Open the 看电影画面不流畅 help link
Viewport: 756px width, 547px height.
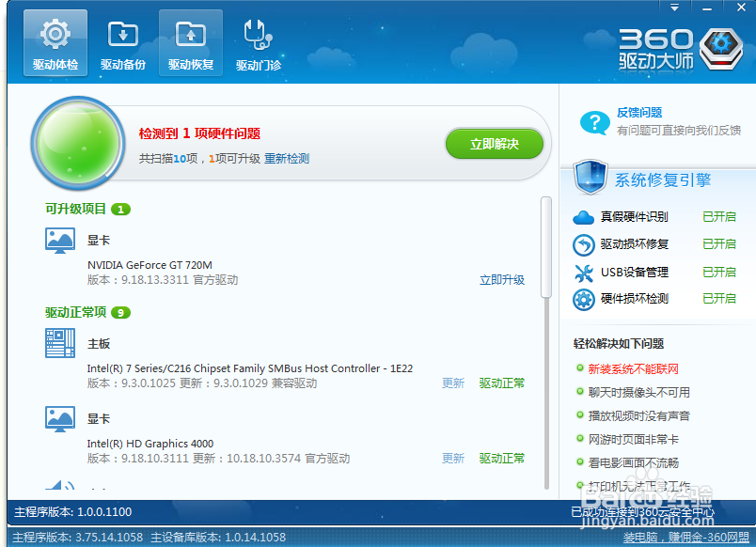(634, 463)
